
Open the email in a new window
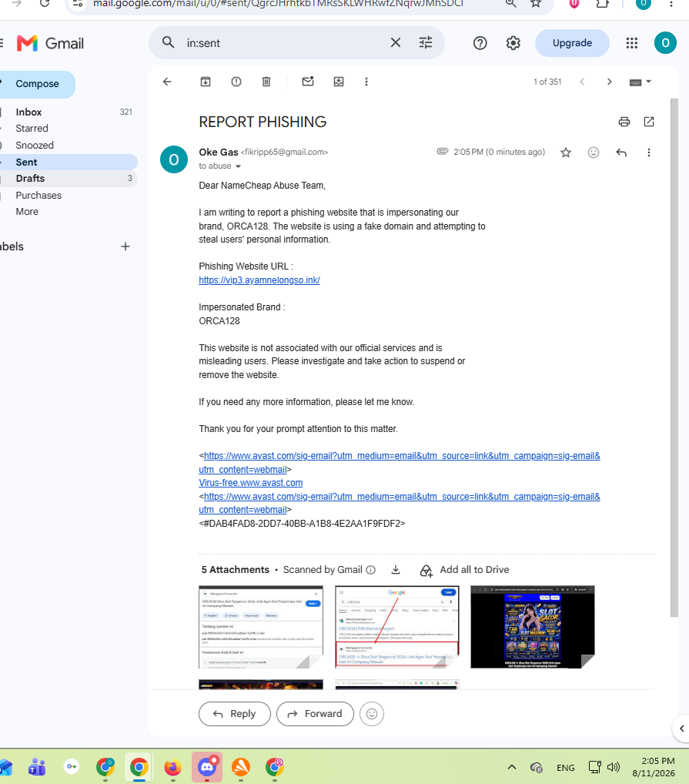649,122
